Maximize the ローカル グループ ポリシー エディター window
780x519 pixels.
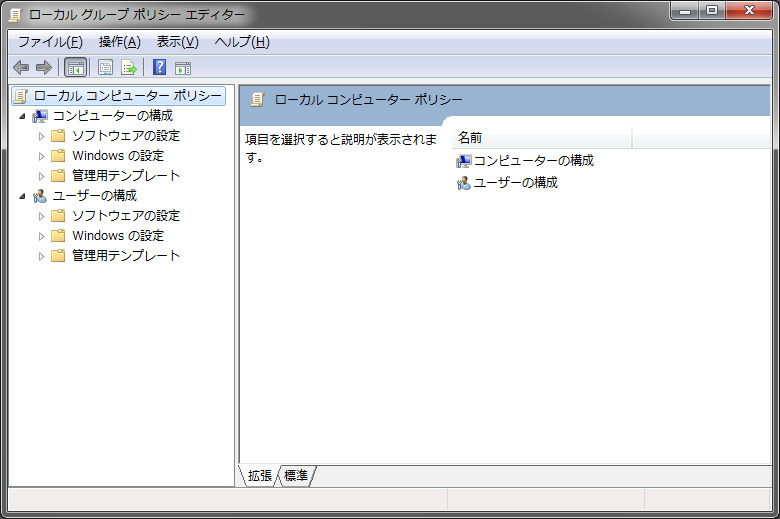point(712,10)
